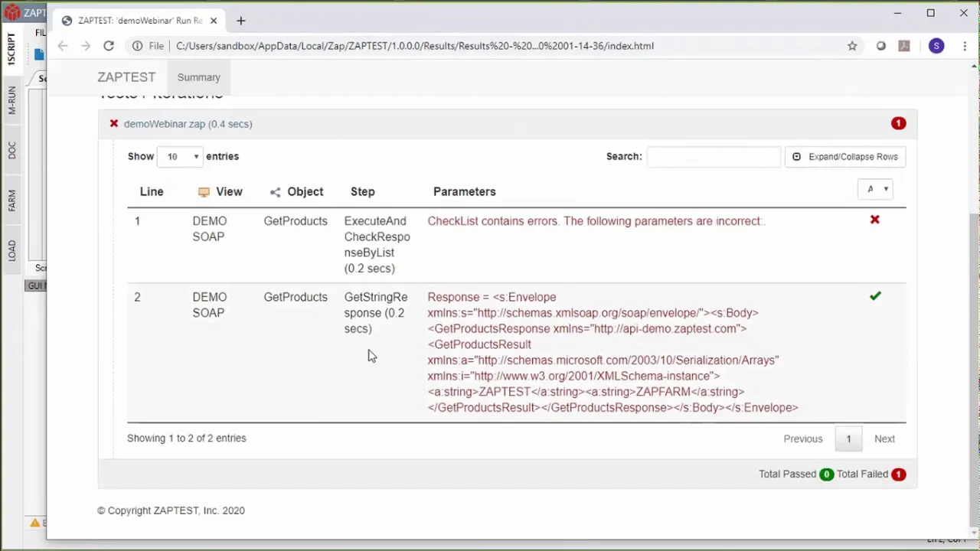Image resolution: width=980 pixels, height=551 pixels.
Task: Click the red X status on line 1
Action: point(875,220)
